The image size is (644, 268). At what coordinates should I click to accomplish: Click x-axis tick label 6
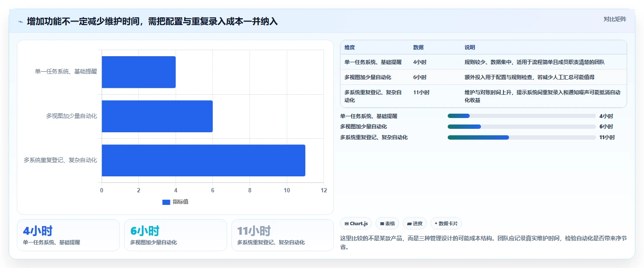[213, 190]
